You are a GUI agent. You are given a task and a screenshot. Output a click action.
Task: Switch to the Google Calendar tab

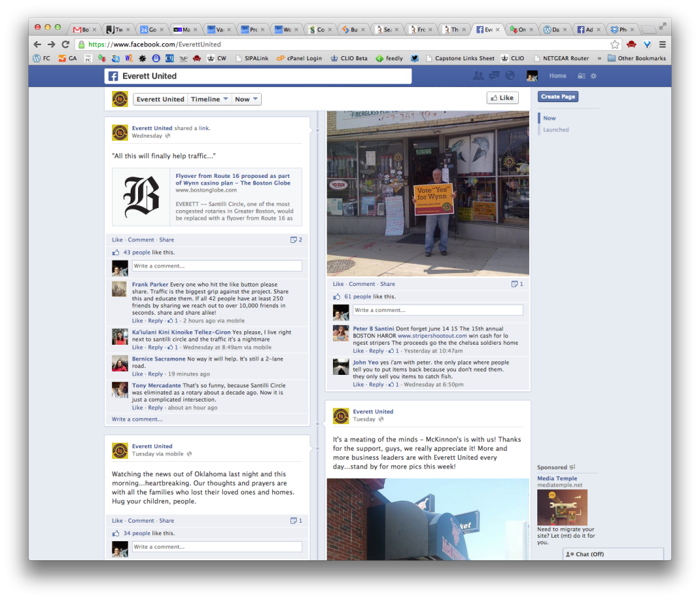152,29
